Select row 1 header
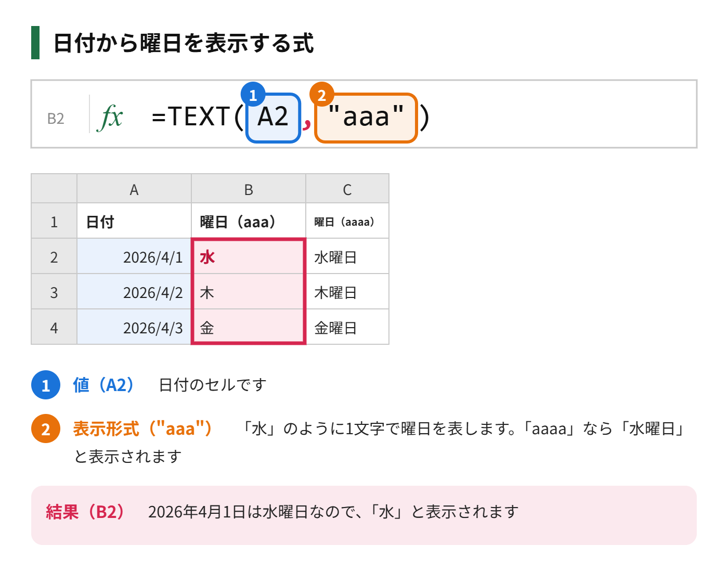The image size is (728, 571). [54, 221]
